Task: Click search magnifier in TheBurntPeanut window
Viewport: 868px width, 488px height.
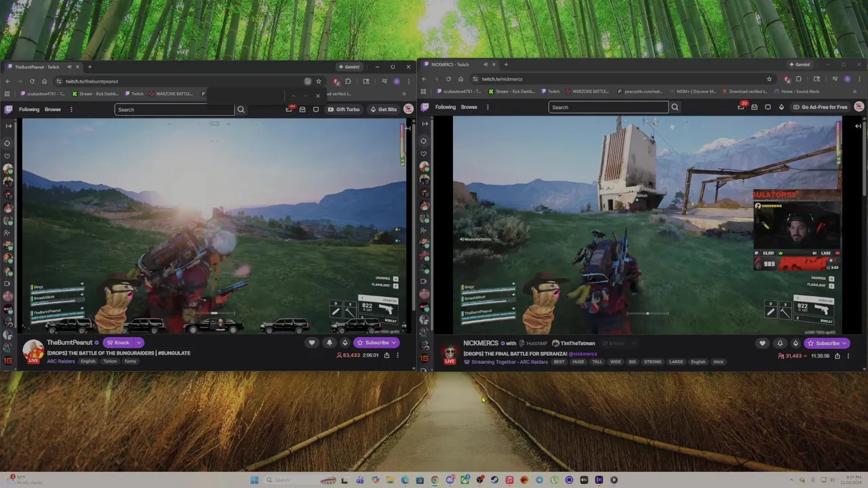Action: pos(241,109)
